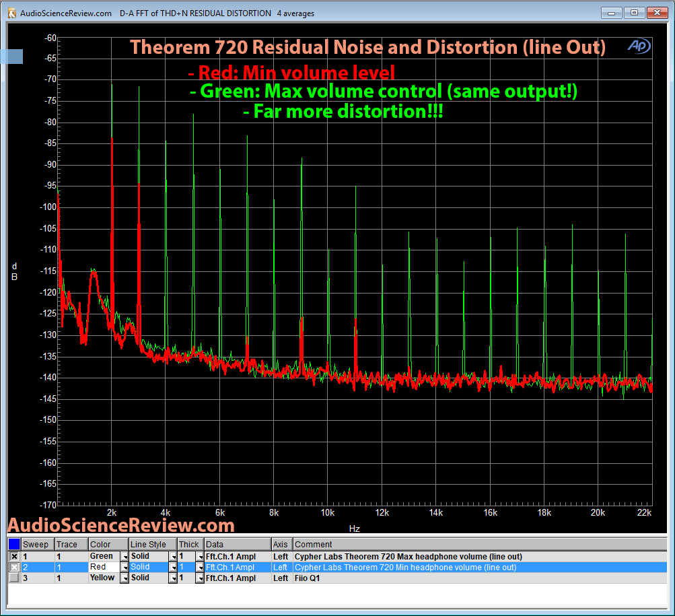Image resolution: width=675 pixels, height=616 pixels.
Task: Click the 10k frequency axis label
Action: click(328, 512)
